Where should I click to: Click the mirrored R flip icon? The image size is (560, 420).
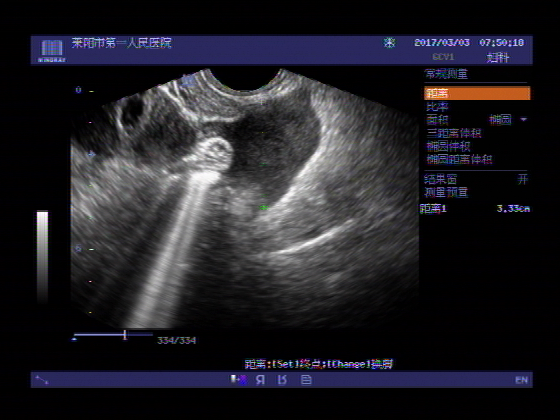coord(261,380)
